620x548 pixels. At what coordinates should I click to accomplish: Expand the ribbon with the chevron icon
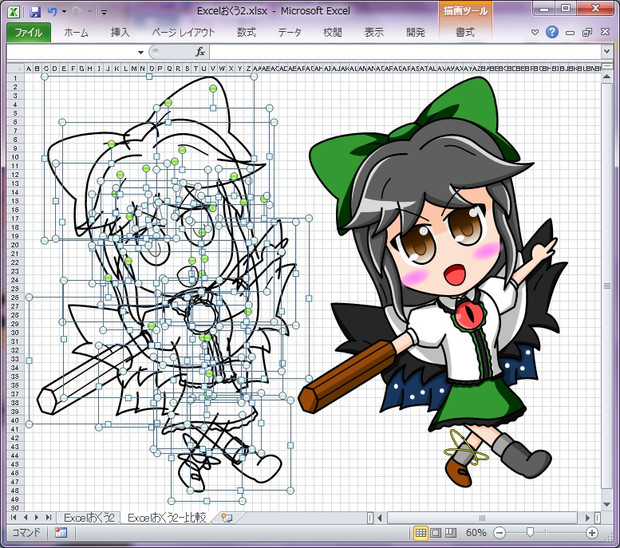535,32
